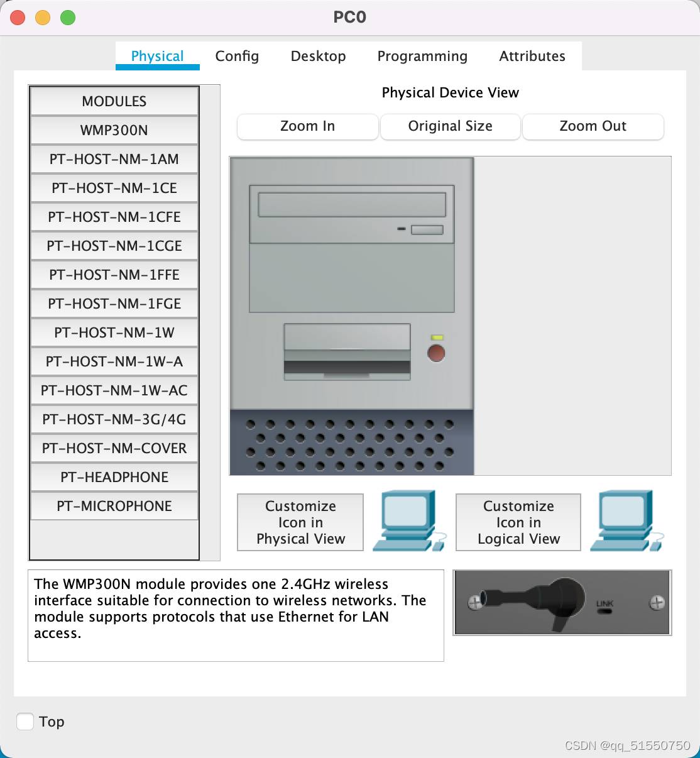Viewport: 700px width, 758px height.
Task: Click the PC floppy drive slot
Action: (347, 352)
